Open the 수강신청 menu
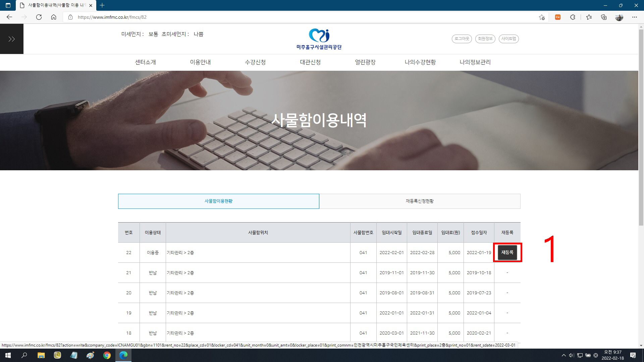Viewport: 644px width, 362px height. coord(255,62)
